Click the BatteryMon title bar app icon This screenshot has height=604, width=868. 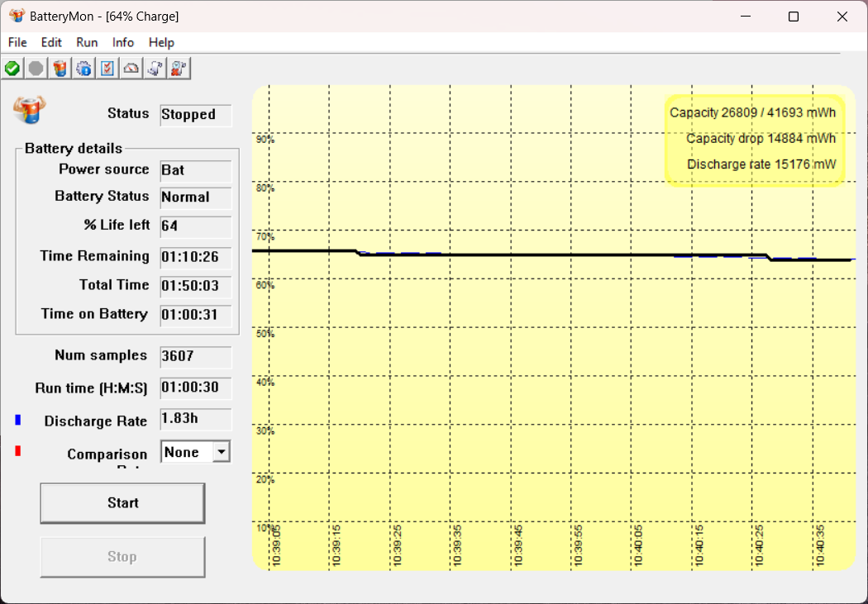coord(17,16)
